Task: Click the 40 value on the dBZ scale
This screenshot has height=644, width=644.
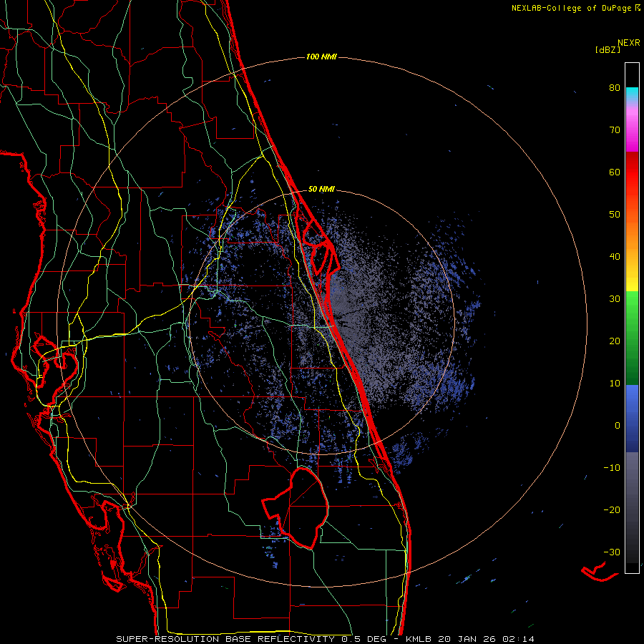Action: 615,257
